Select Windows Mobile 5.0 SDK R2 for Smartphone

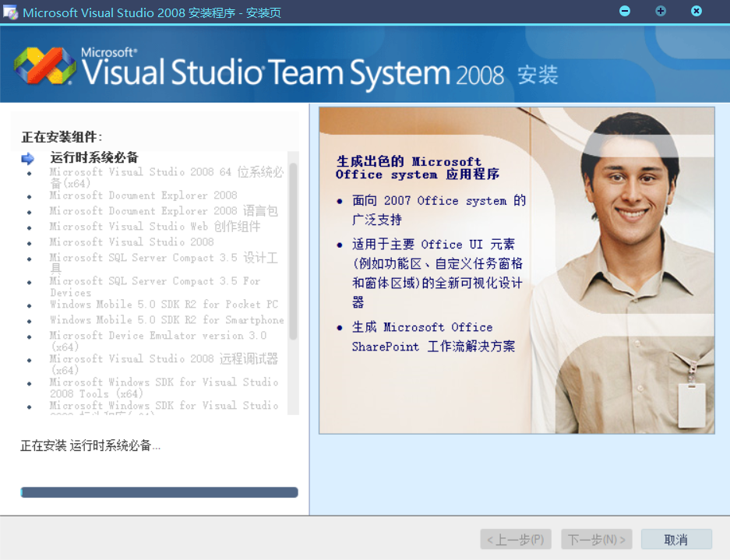point(167,320)
